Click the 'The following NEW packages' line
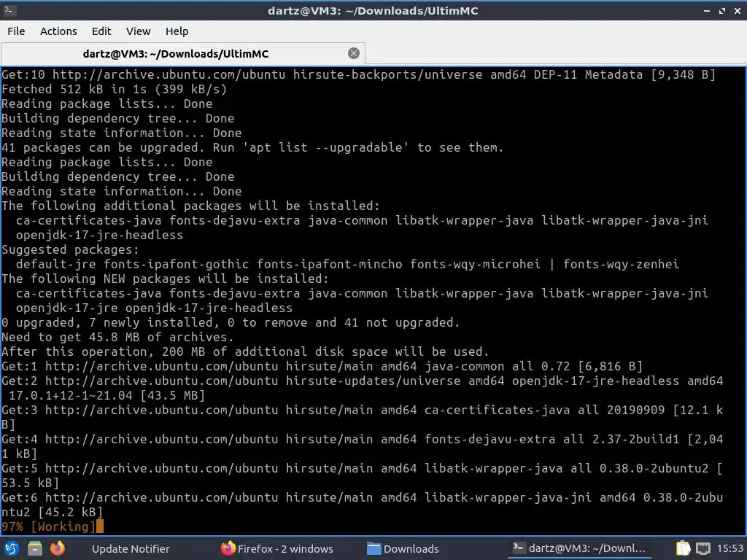747x560 pixels. [166, 279]
